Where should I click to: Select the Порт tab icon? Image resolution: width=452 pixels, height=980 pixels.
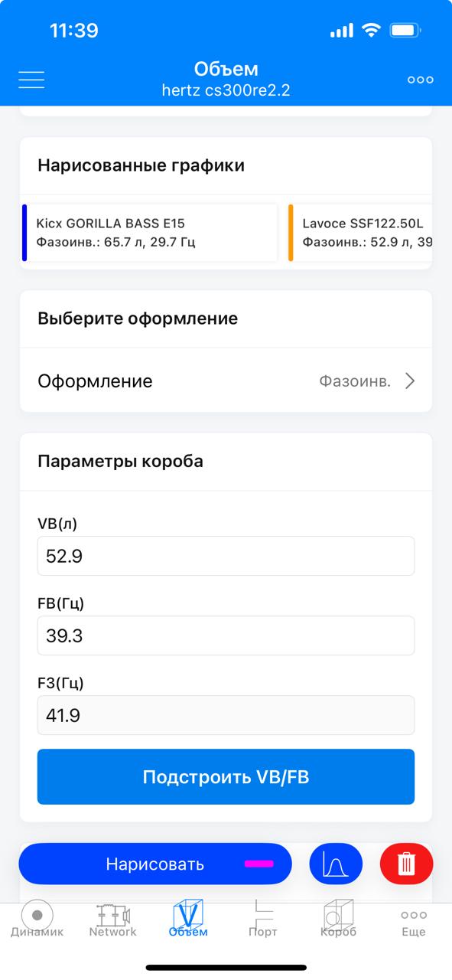(x=263, y=910)
